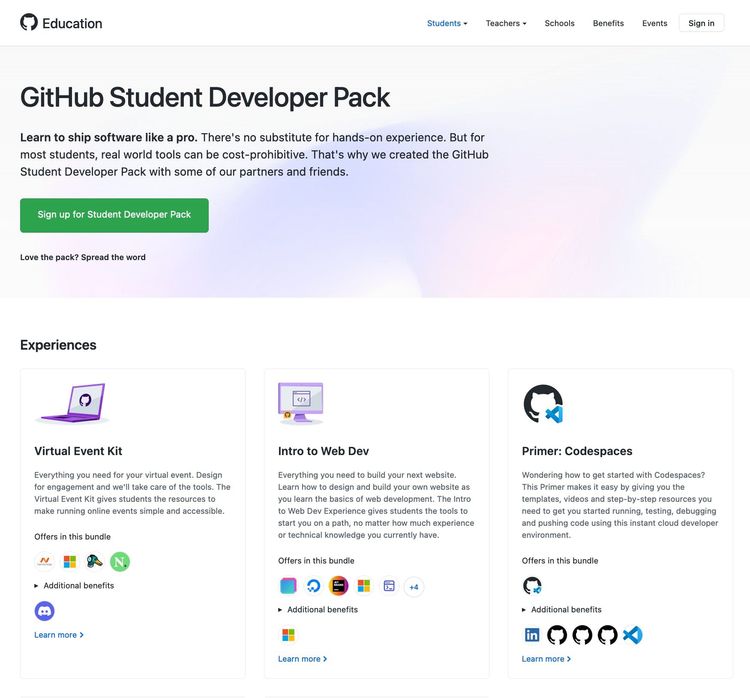Click the JetBrains icon in Web Dev bundle
This screenshot has width=750, height=698.
pos(339,586)
